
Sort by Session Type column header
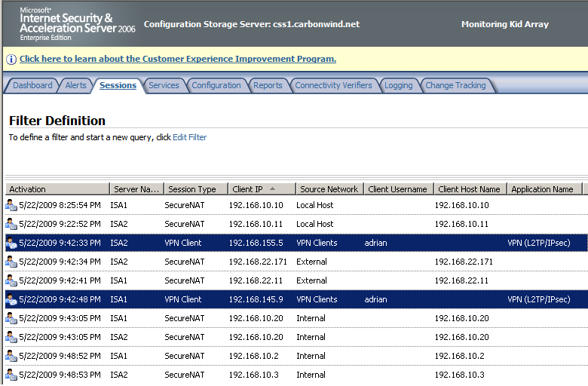pyautogui.click(x=196, y=189)
